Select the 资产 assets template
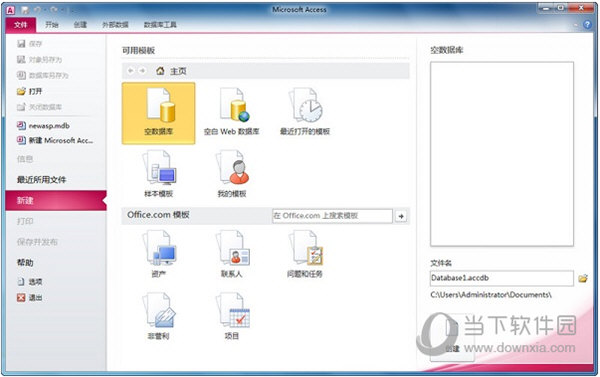Viewport: 600px width, 377px height. 158,254
